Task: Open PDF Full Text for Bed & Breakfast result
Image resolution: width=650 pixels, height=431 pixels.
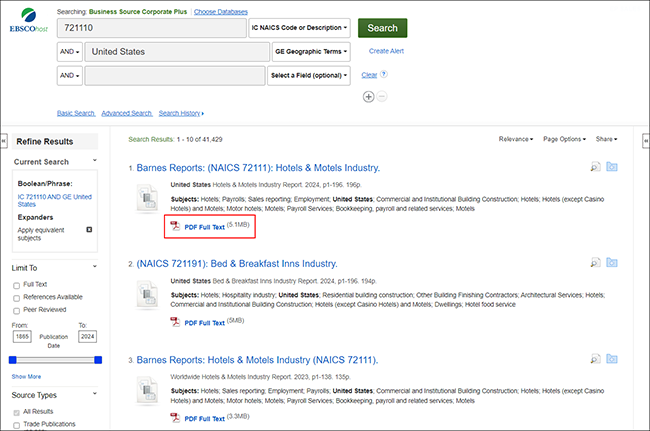Action: pyautogui.click(x=204, y=323)
